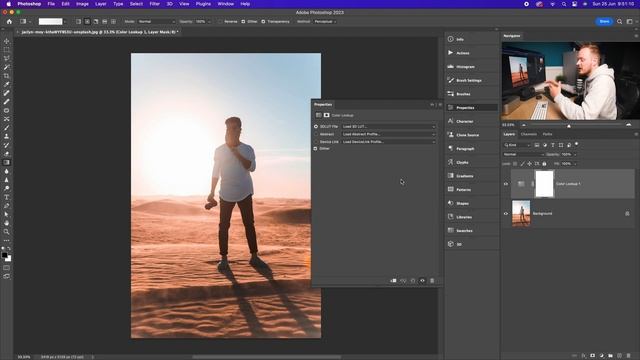Open the Clone Source panel

(471, 135)
